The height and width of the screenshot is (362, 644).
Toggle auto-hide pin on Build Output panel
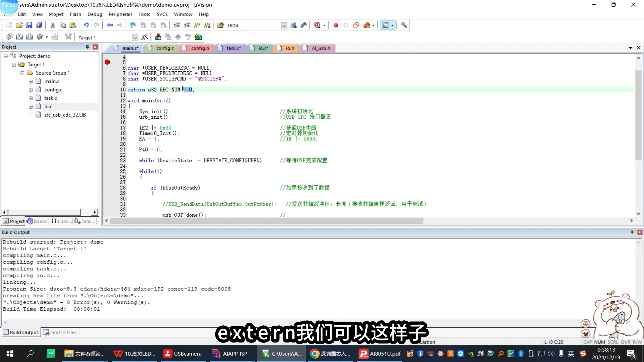(632, 232)
